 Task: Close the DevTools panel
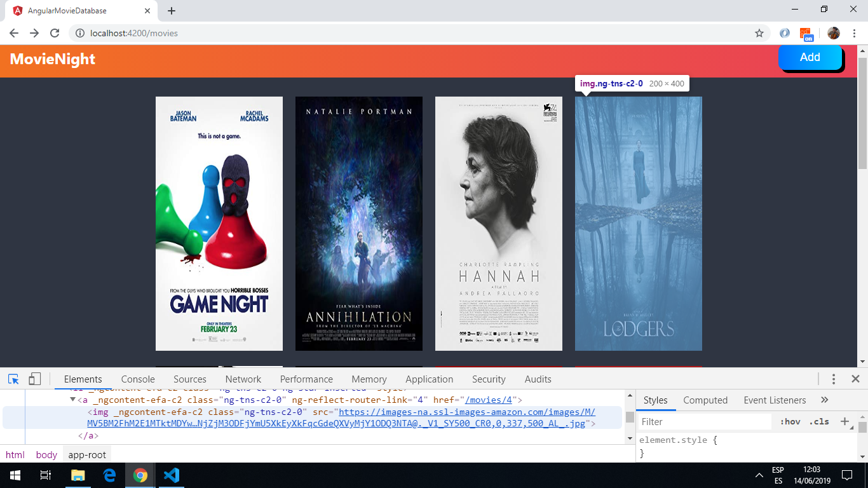tap(855, 379)
